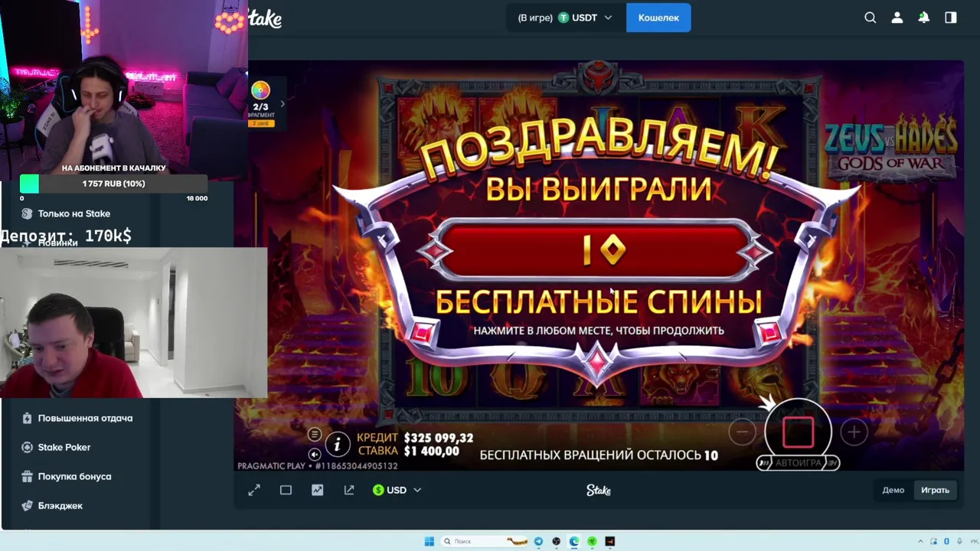Open the Windows Start menu
Screen dimensions: 980x551
429,541
